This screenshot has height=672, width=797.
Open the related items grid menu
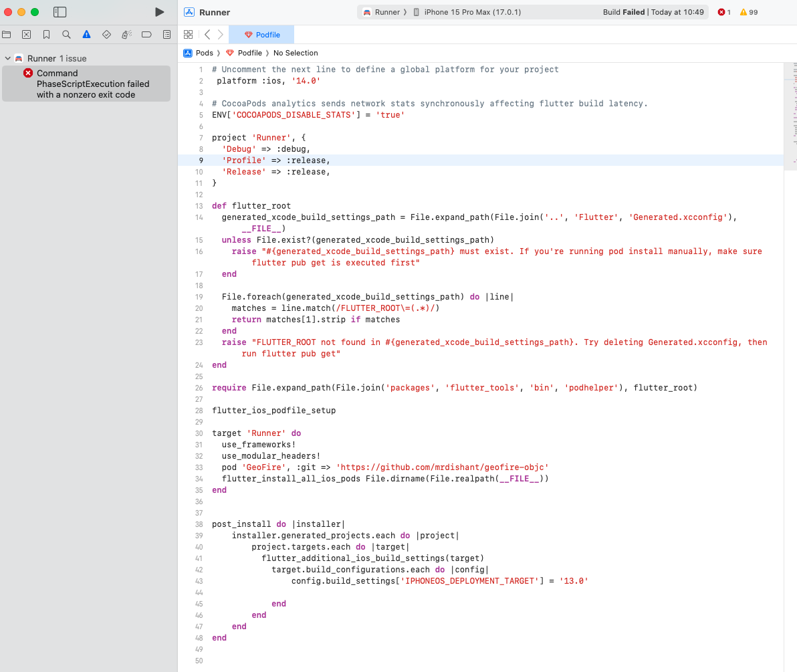coord(188,35)
